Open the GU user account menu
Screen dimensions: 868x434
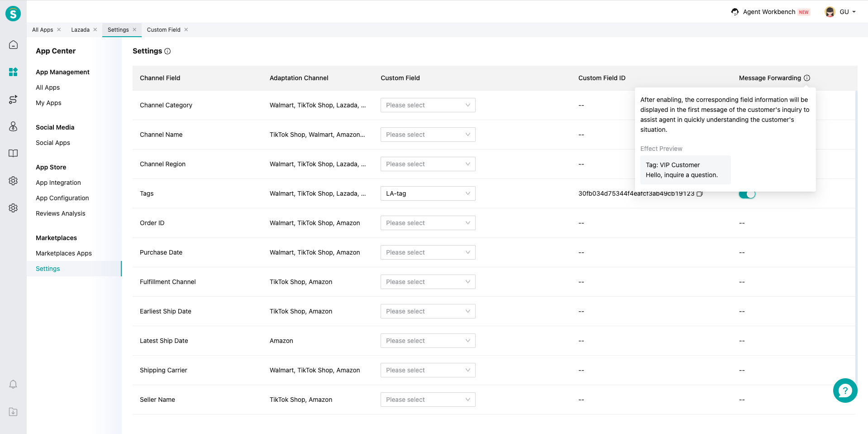click(x=840, y=12)
